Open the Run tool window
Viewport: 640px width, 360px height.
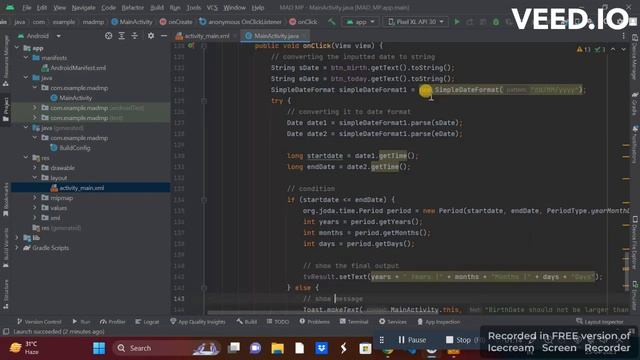81,322
